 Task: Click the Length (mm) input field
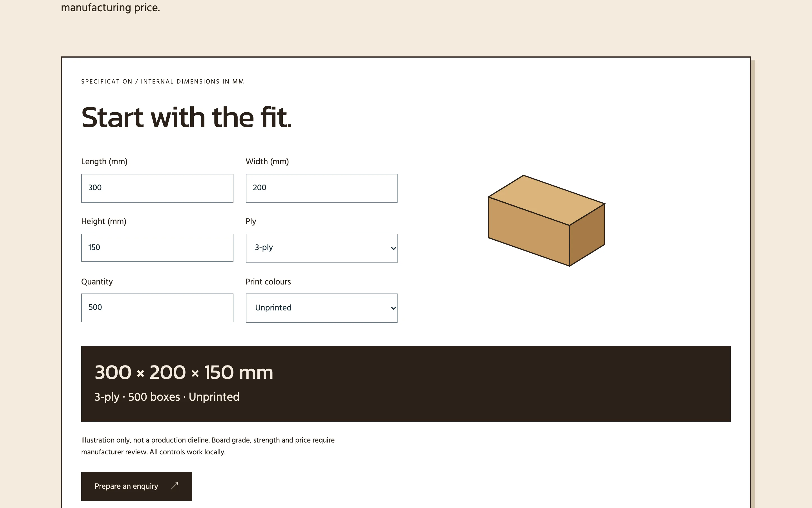(157, 188)
